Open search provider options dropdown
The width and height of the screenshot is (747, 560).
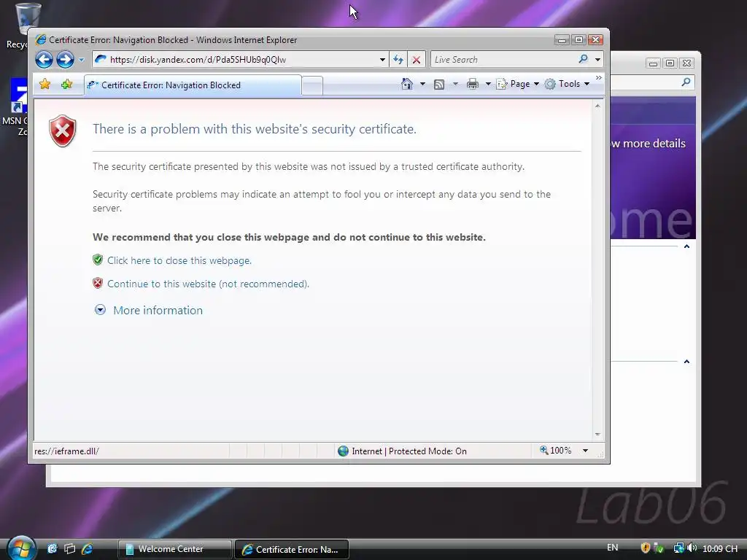[597, 60]
